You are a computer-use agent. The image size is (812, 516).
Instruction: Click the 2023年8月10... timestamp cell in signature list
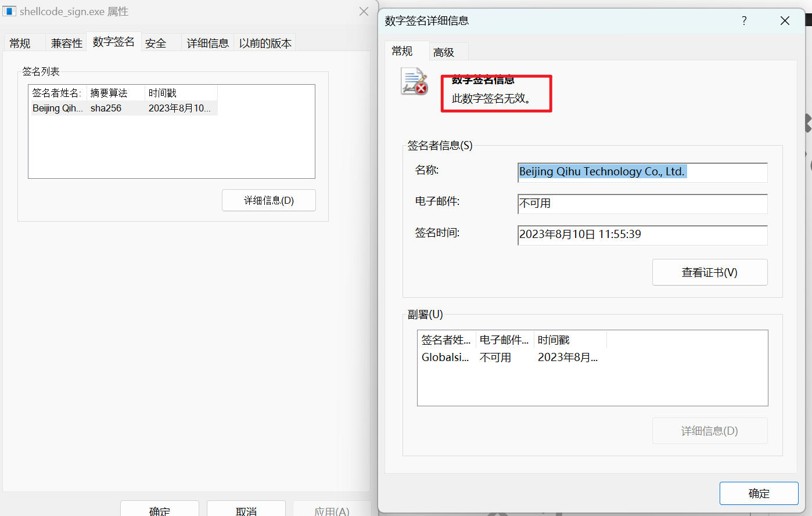179,108
